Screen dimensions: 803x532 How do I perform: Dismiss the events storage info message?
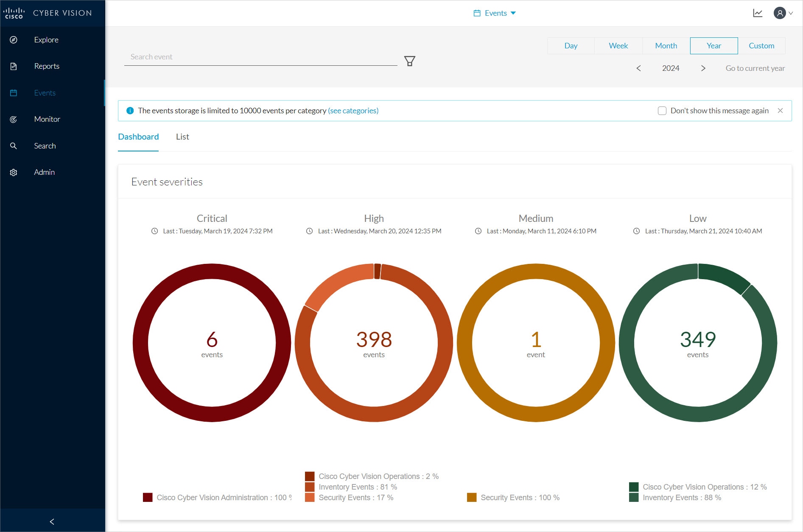(x=780, y=111)
